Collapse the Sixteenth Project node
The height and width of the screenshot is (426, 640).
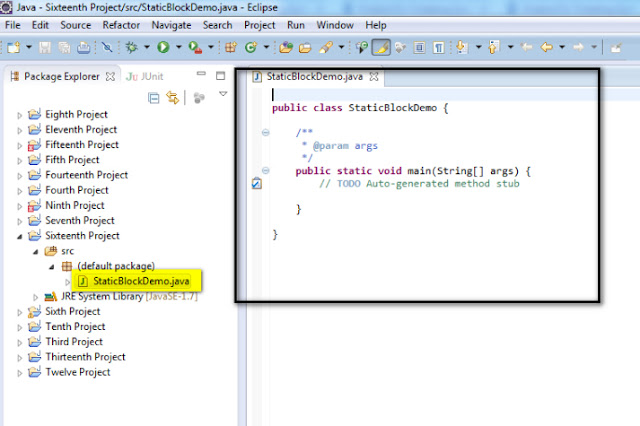[x=19, y=237]
